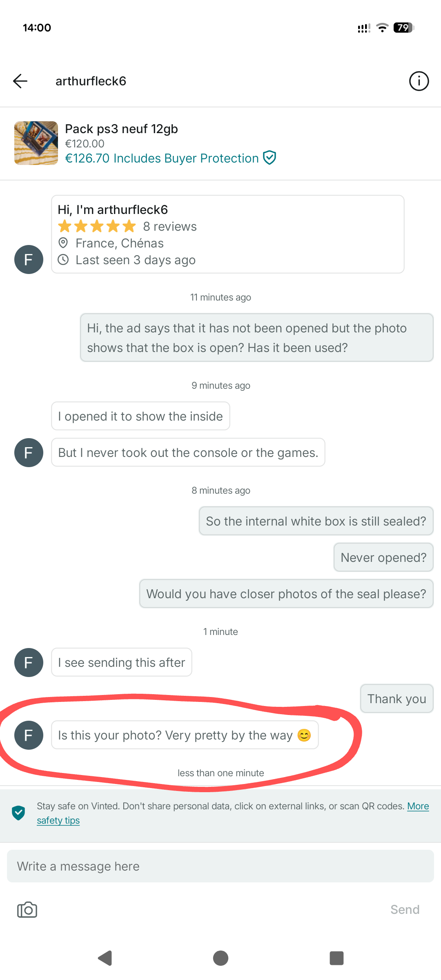
Task: Open More safety tips link
Action: click(233, 813)
